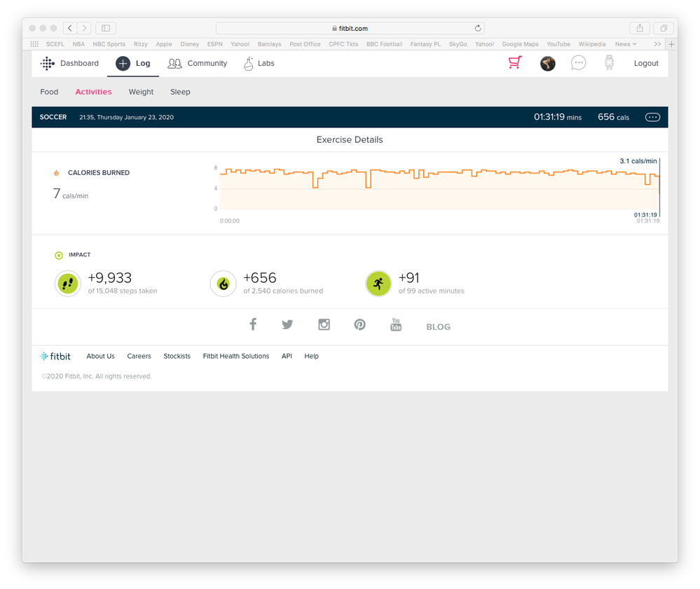Image resolution: width=700 pixels, height=589 pixels.
Task: Open the Google Maps bookmark
Action: point(520,44)
